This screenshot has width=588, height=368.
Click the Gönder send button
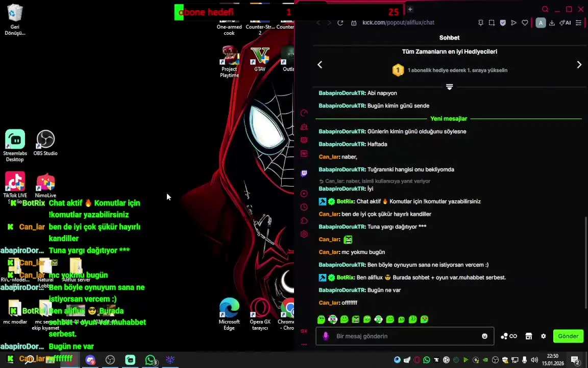click(568, 336)
